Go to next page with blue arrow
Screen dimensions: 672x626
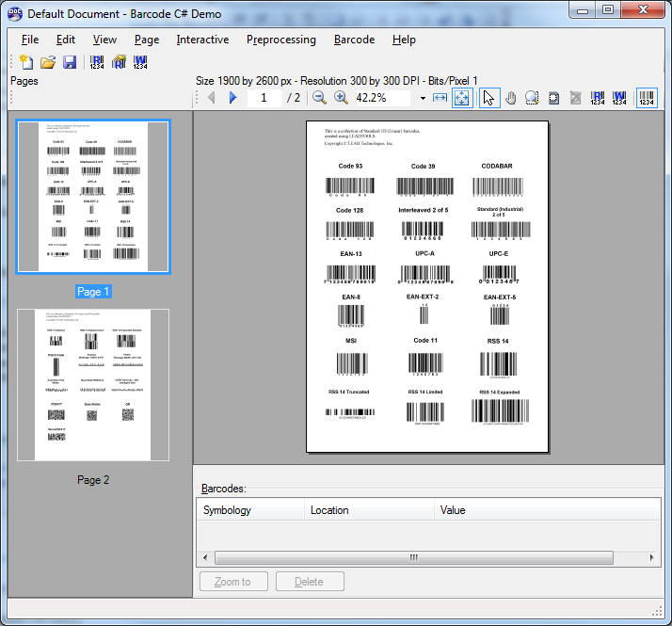click(232, 98)
